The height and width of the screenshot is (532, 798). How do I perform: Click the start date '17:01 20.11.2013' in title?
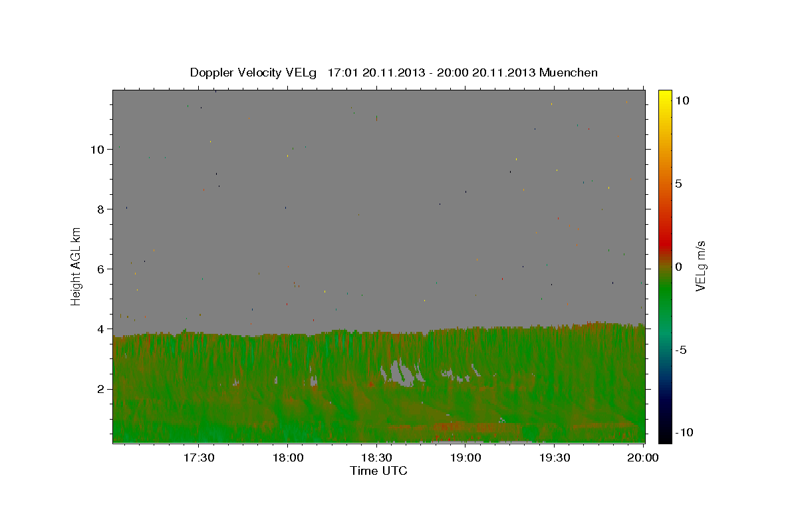pyautogui.click(x=375, y=72)
